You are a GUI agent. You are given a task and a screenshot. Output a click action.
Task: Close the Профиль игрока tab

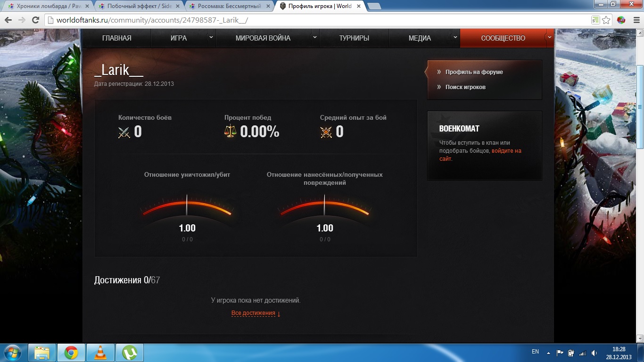(x=359, y=6)
